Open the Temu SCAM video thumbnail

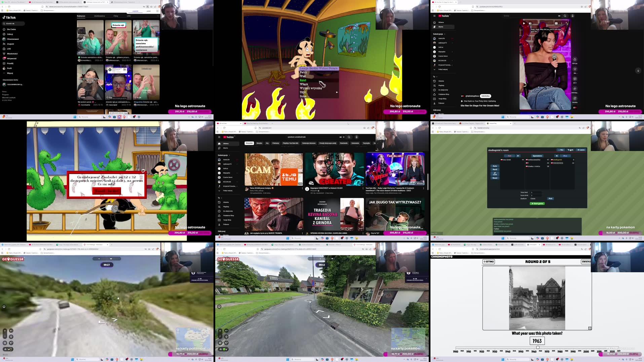tap(273, 169)
